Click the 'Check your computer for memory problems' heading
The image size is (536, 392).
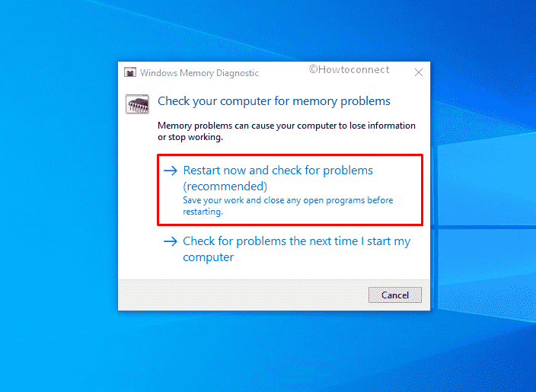pos(274,101)
